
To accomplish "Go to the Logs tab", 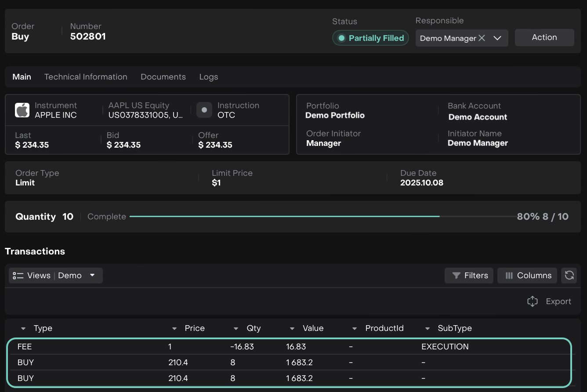I will pos(208,77).
